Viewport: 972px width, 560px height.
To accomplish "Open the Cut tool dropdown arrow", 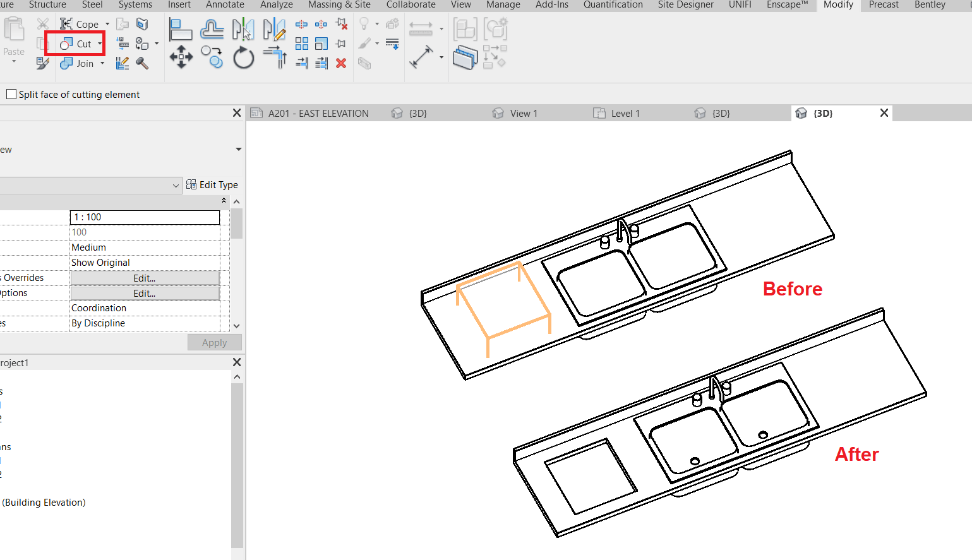I will (99, 44).
